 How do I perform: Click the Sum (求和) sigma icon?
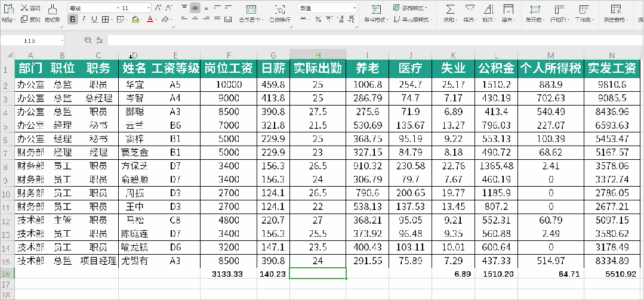[x=450, y=8]
